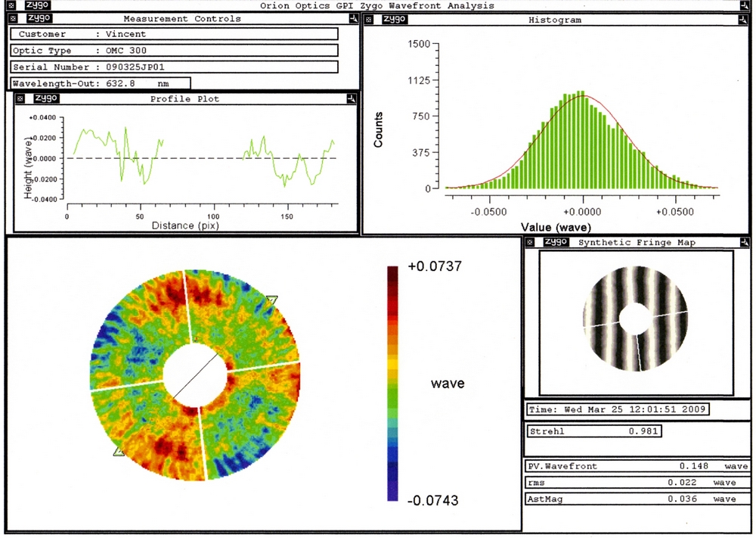
Task: Click the zygo logo in Synthetic Fringe Map title
Action: 556,241
